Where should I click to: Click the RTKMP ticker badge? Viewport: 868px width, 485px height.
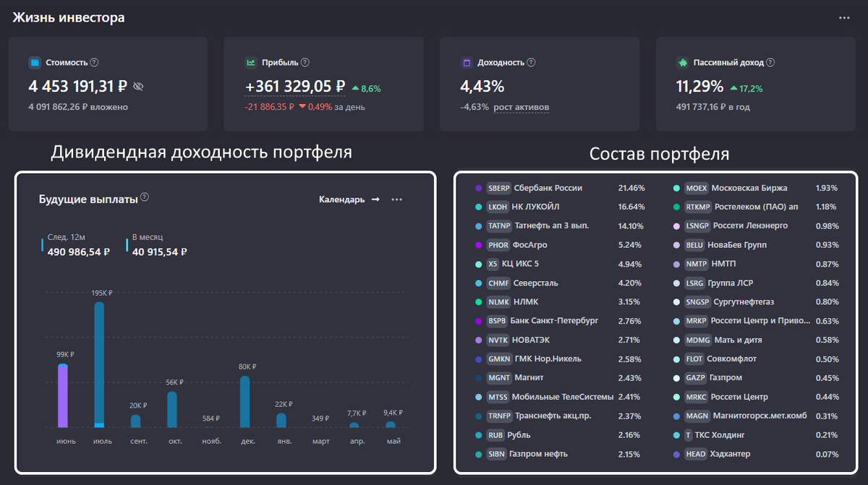(x=698, y=207)
